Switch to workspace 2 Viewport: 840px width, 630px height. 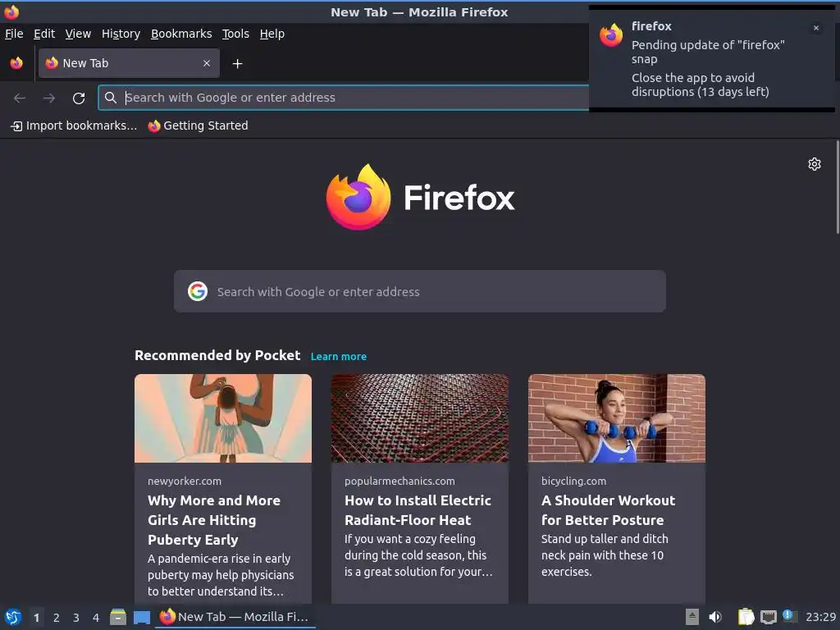click(x=57, y=618)
